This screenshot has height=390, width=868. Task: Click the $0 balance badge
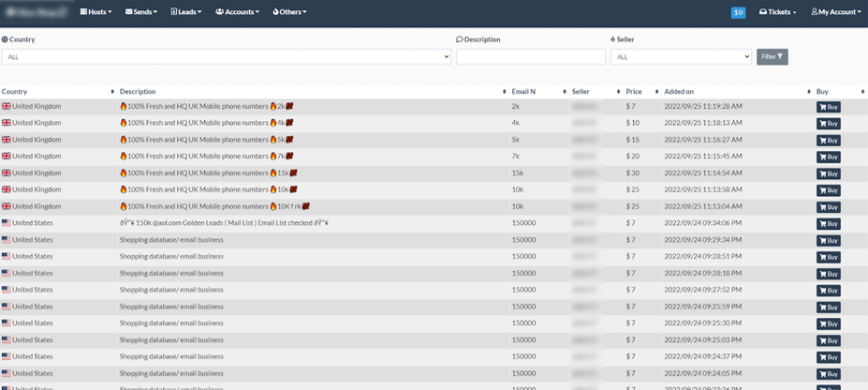click(738, 12)
